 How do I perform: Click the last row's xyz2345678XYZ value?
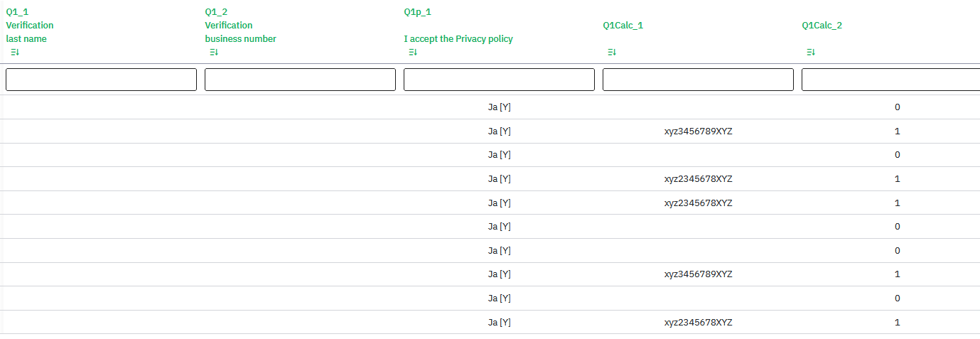coord(698,323)
